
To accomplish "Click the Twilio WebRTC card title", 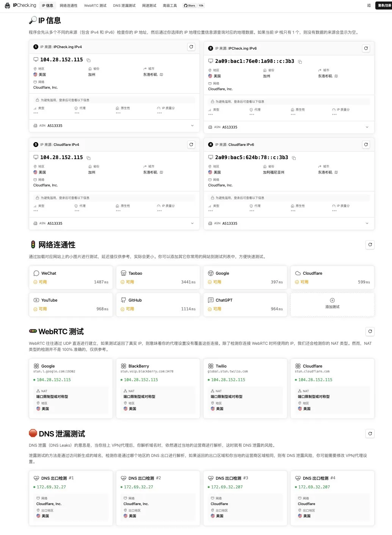I will click(x=221, y=366).
